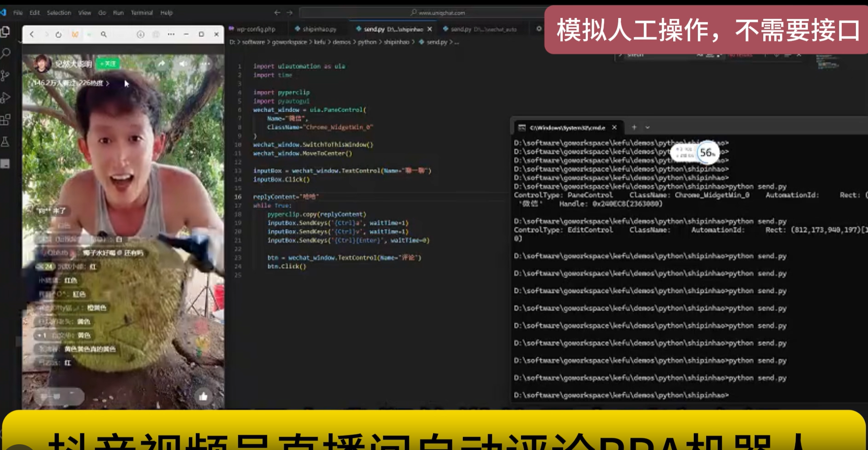The height and width of the screenshot is (450, 868).
Task: Open the Testing flask icon
Action: pyautogui.click(x=6, y=142)
